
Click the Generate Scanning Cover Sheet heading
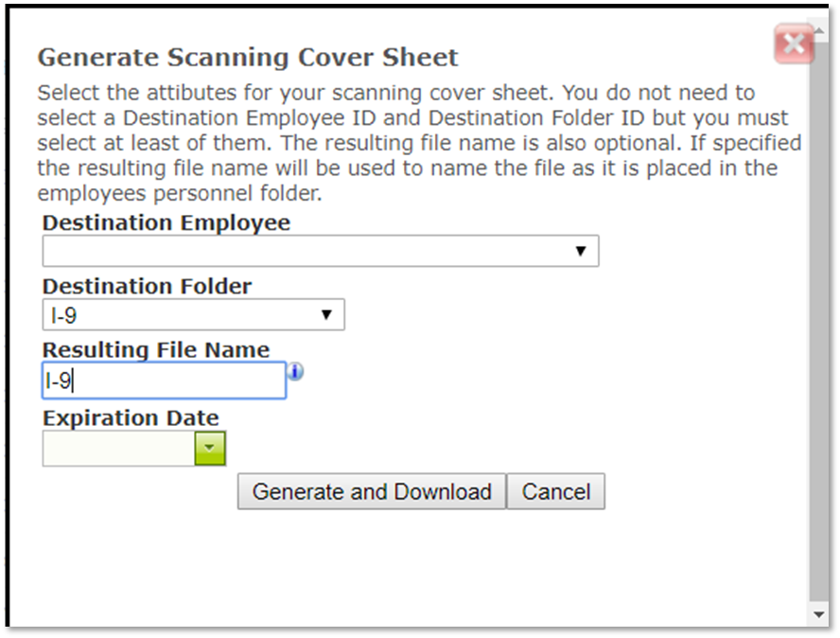coord(248,58)
